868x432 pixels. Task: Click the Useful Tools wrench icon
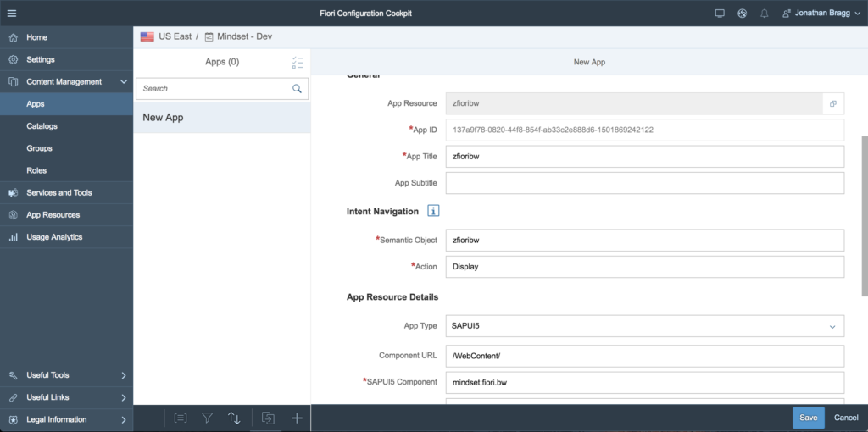pyautogui.click(x=14, y=375)
